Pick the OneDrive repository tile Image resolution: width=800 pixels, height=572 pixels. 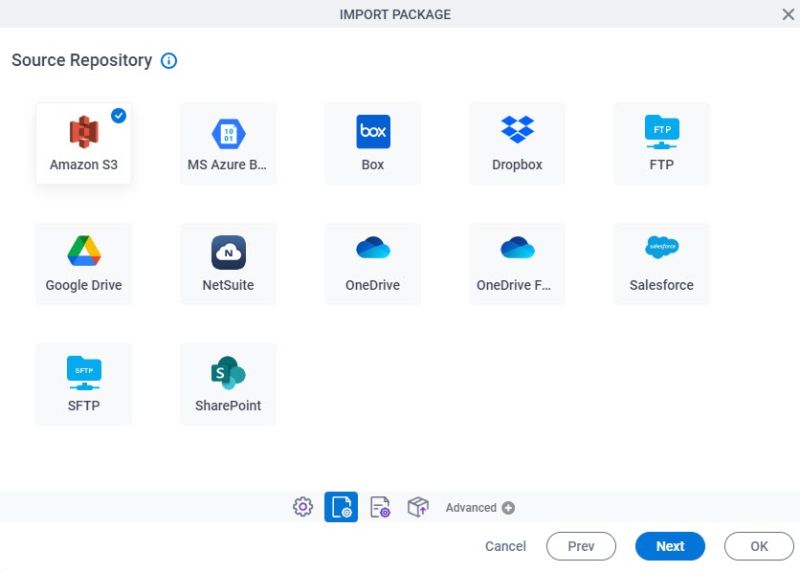[x=372, y=264]
